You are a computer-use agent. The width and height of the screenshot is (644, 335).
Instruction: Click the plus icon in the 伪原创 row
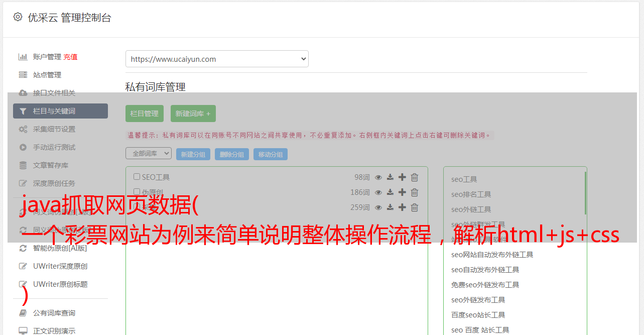[x=402, y=192]
